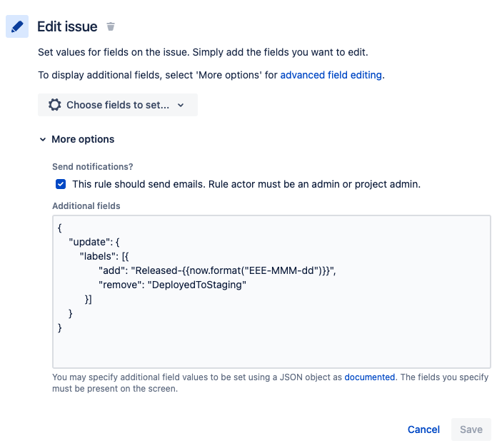Open the advanced field editing link
Viewport: 502px width, 448px height.
click(x=331, y=75)
